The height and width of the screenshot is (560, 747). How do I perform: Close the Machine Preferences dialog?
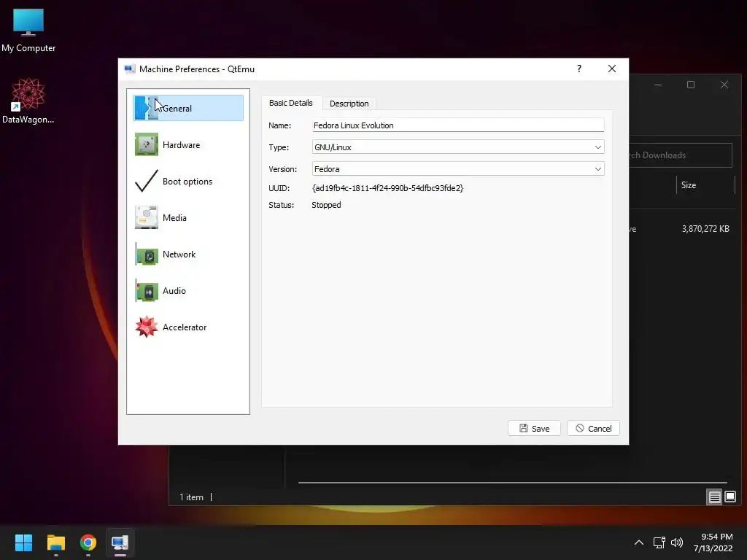tap(612, 69)
